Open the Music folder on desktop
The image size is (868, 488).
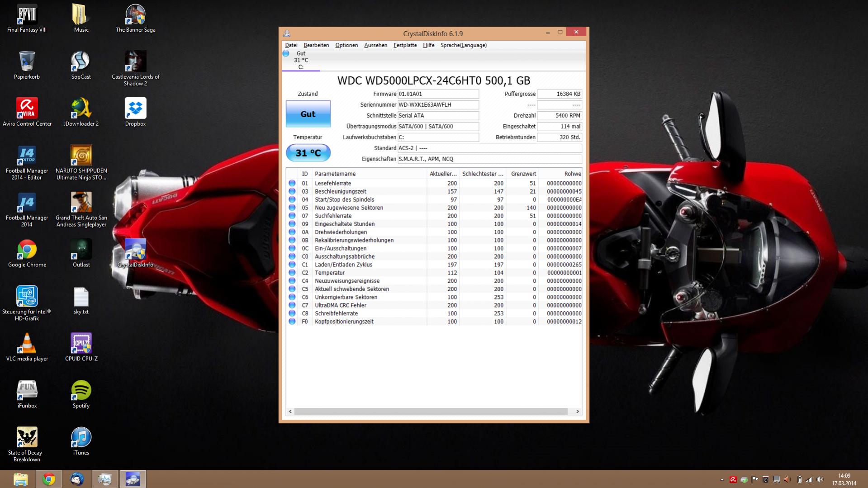coord(81,18)
